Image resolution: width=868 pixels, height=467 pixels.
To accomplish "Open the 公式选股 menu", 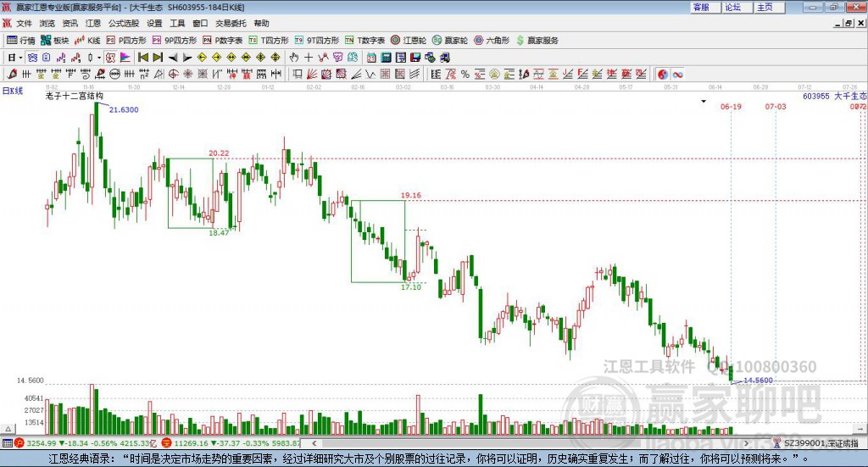I will [x=124, y=23].
